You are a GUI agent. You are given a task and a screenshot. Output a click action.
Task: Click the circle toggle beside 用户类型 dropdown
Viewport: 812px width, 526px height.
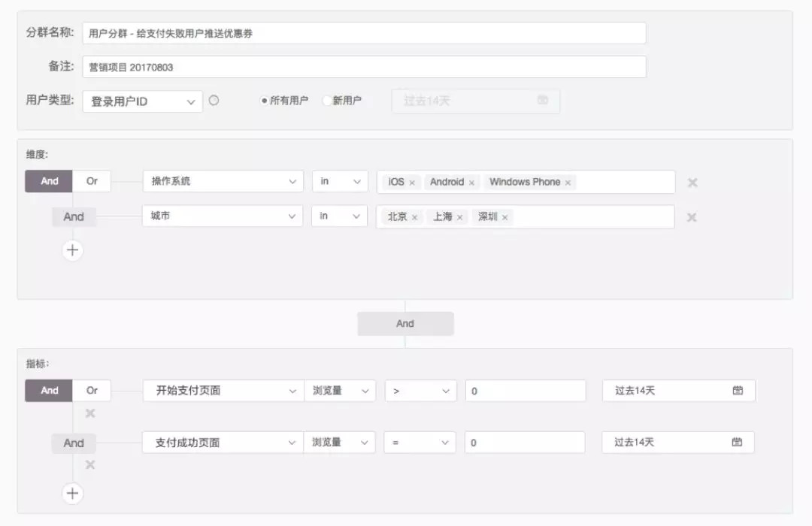[216, 100]
